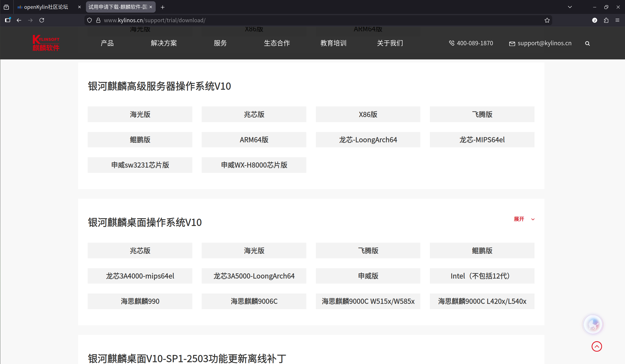
Task: Open the list all tabs dropdown
Action: coord(570,7)
